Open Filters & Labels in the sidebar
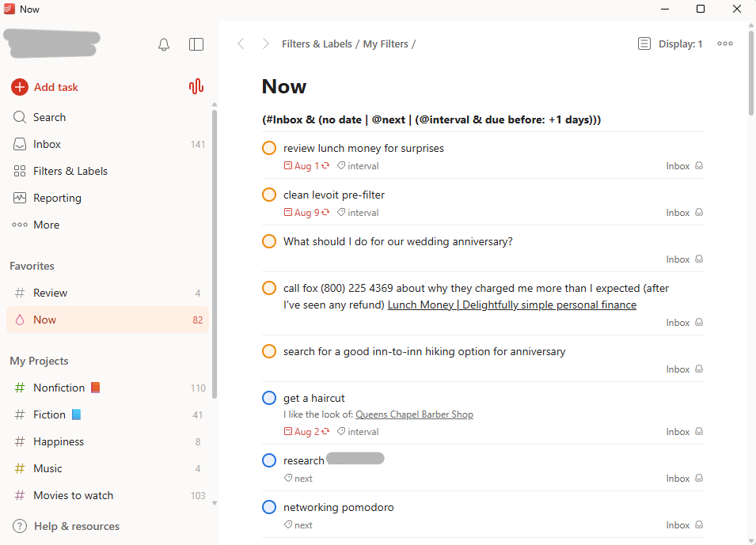Image resolution: width=756 pixels, height=545 pixels. [108, 171]
